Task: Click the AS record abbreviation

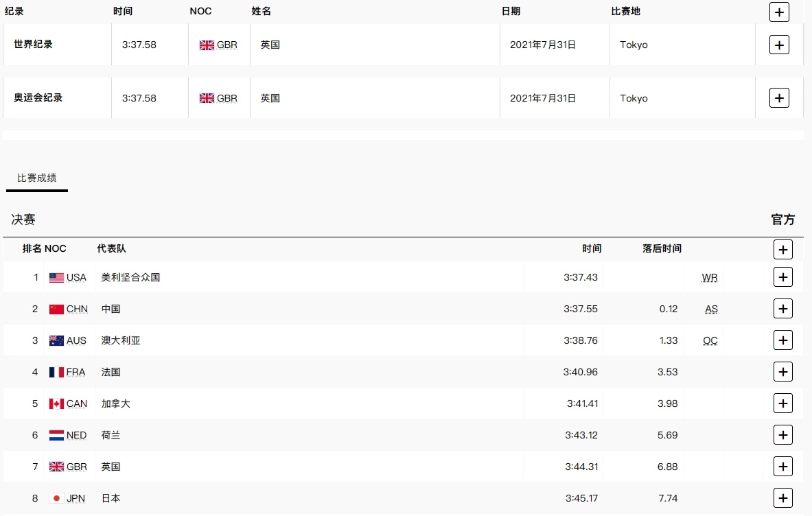Action: [711, 309]
